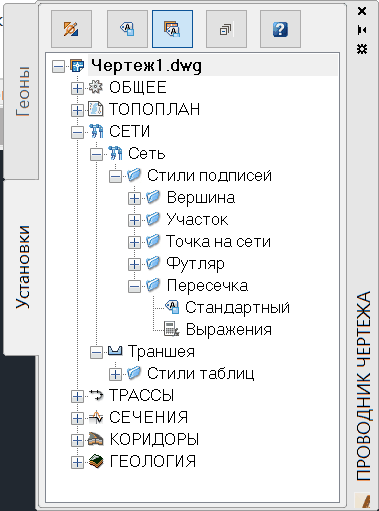Image resolution: width=379 pixels, height=511 pixels.
Task: Collapse the Пересечка folder
Action: 134,287
